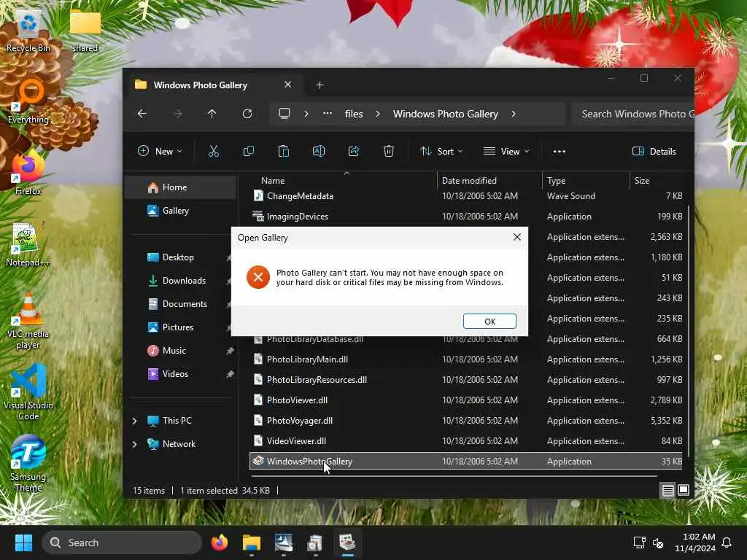
Task: Close the Open Gallery dialog with X
Action: [x=517, y=237]
